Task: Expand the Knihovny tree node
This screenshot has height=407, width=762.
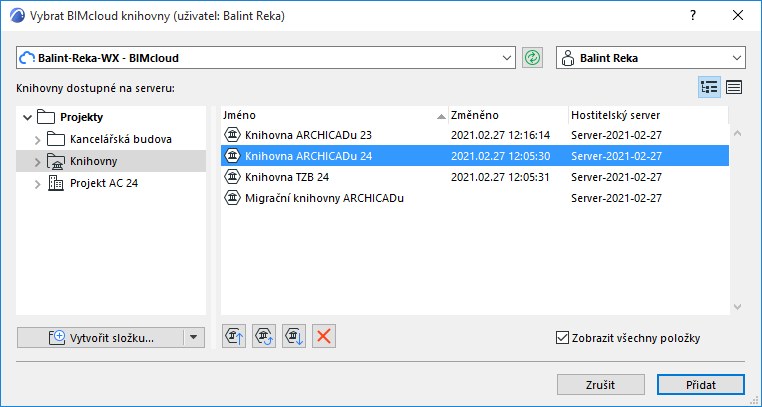Action: 37,162
